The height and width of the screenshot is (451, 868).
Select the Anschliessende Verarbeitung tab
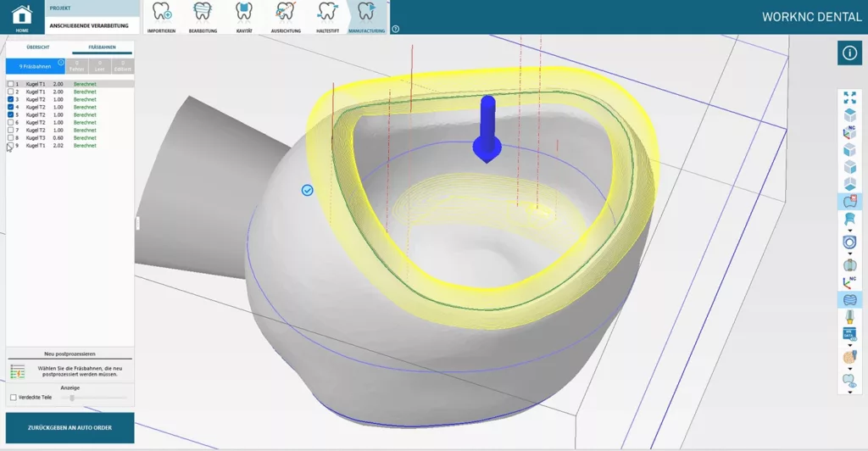point(92,25)
